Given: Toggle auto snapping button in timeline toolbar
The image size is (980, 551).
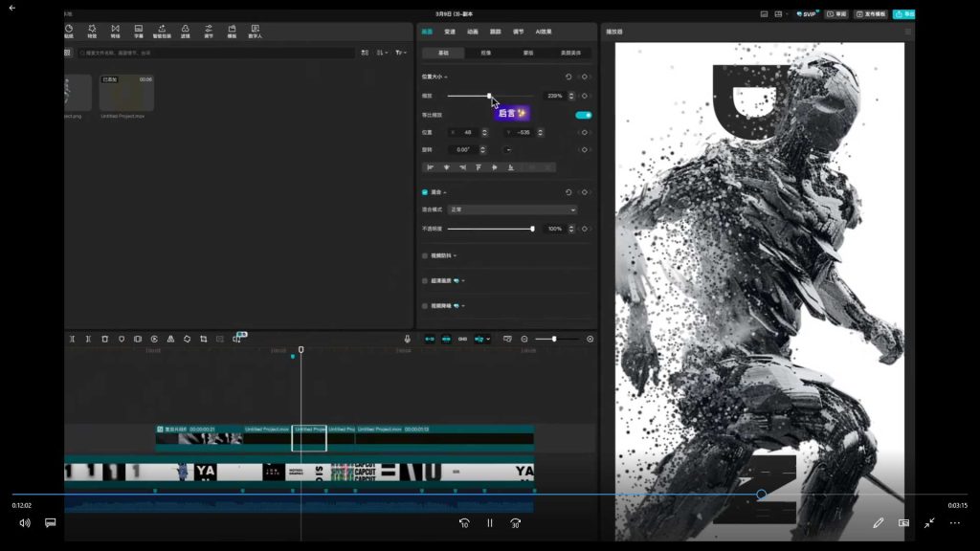Looking at the screenshot, I should click(x=446, y=339).
